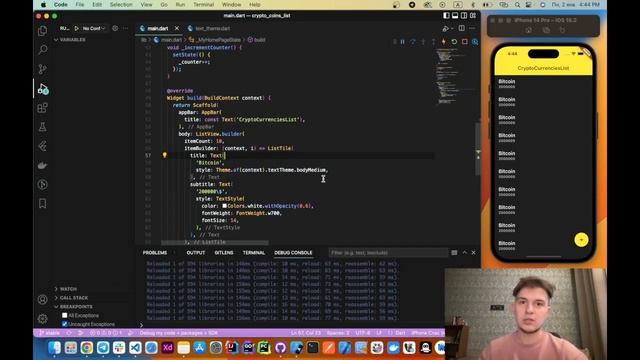Image resolution: width=640 pixels, height=360 pixels.
Task: Split the editor to the right
Action: (x=462, y=28)
